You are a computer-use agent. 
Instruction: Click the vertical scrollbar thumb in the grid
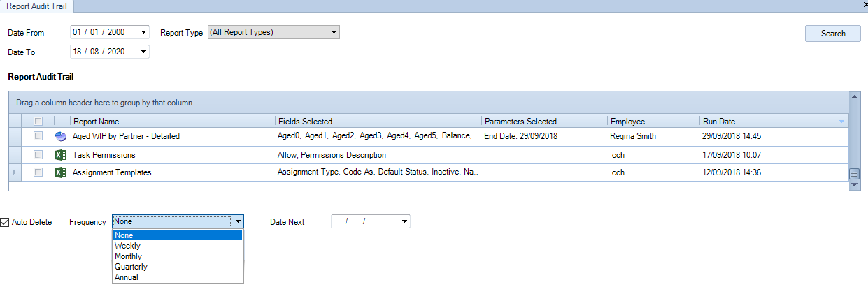(854, 174)
